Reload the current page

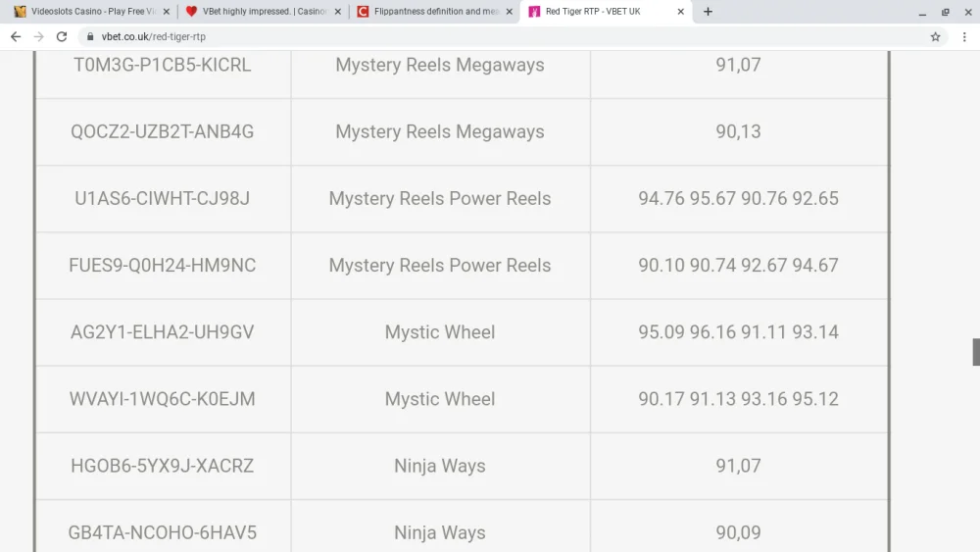pos(61,37)
